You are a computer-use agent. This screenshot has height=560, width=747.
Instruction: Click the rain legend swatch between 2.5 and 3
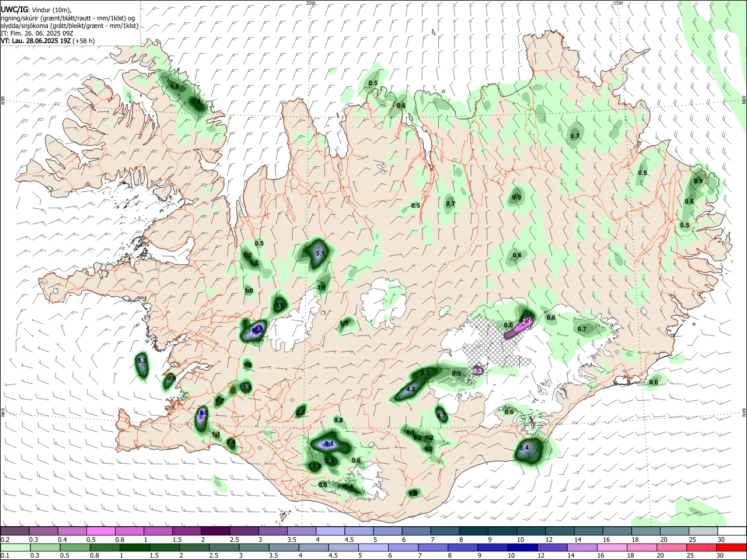224,547
